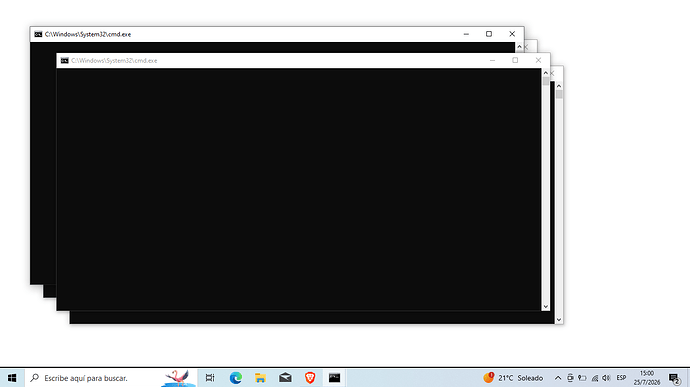
Task: Open the Windows Start menu
Action: (x=12, y=378)
